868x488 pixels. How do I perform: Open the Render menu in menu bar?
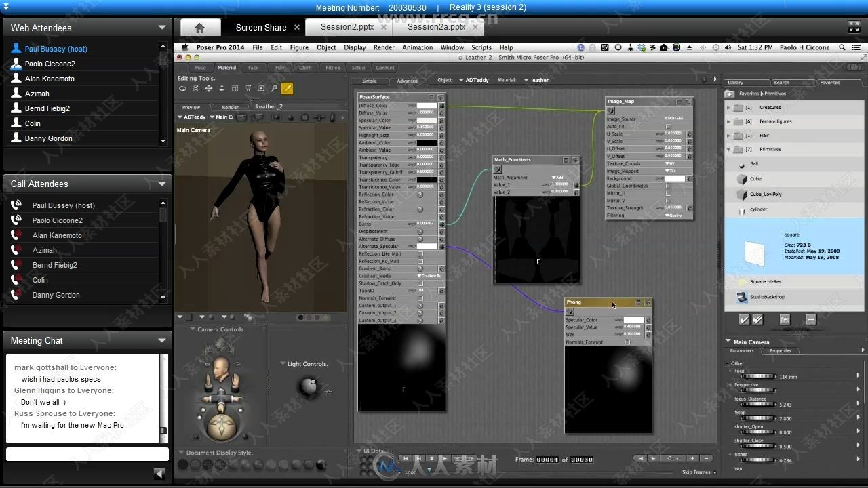point(384,47)
